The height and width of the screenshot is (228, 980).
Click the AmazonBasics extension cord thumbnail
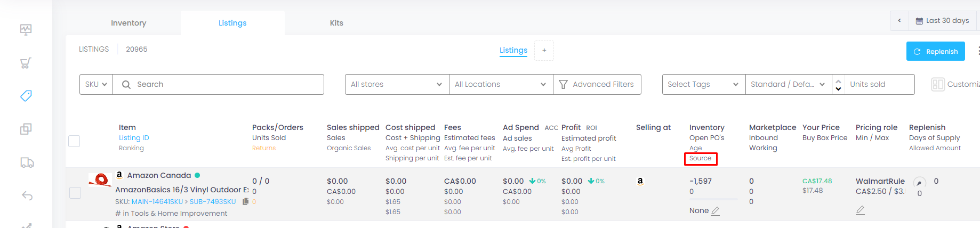[x=100, y=180]
